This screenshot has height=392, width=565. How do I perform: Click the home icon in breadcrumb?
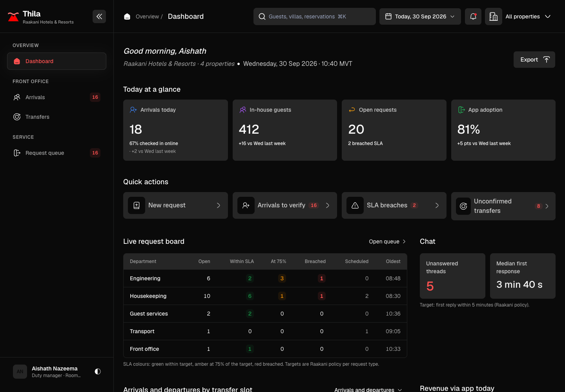[x=127, y=16]
